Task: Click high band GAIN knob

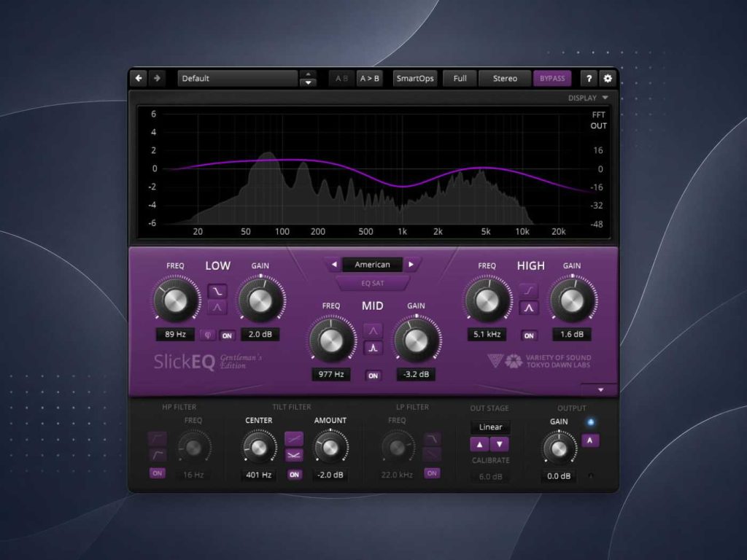Action: pos(572,300)
